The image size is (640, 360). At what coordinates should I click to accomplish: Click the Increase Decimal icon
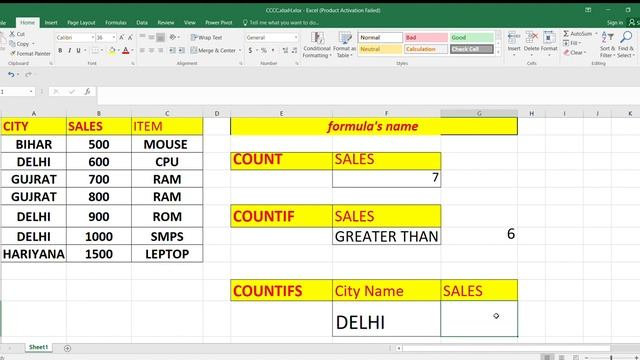(285, 51)
